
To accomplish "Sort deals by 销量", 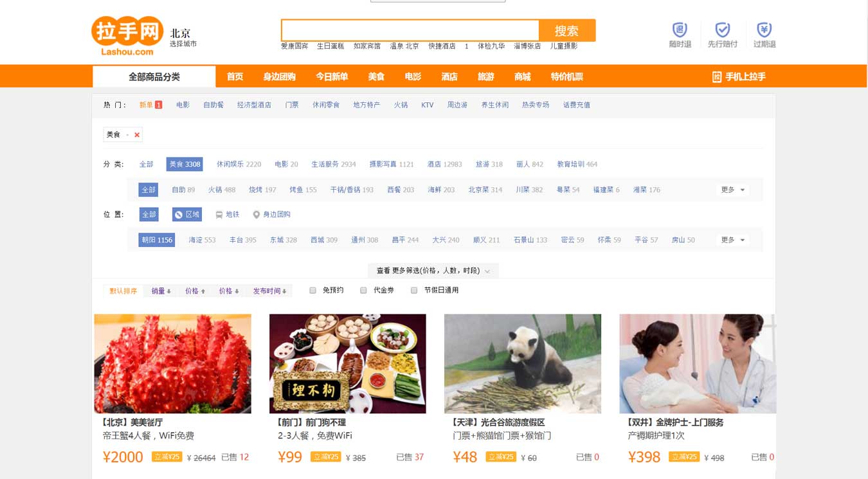I will pyautogui.click(x=161, y=291).
